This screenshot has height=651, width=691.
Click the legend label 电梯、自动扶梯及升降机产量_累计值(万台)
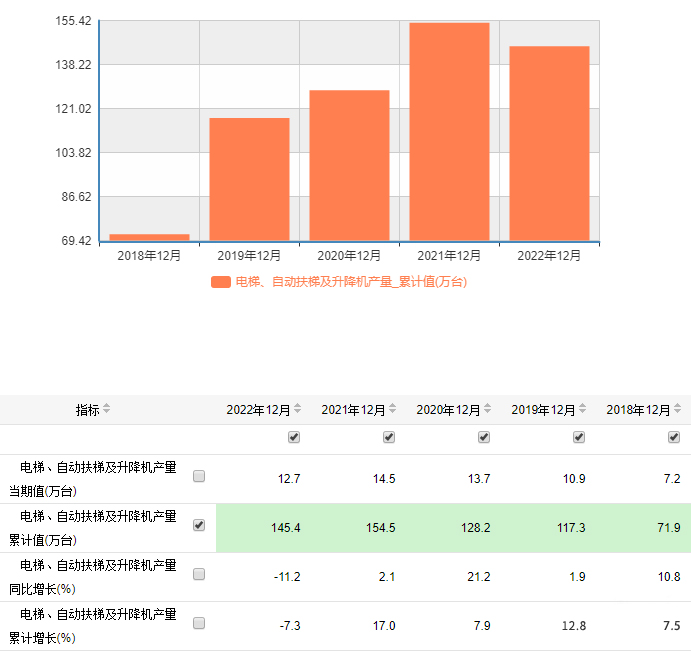tap(351, 282)
